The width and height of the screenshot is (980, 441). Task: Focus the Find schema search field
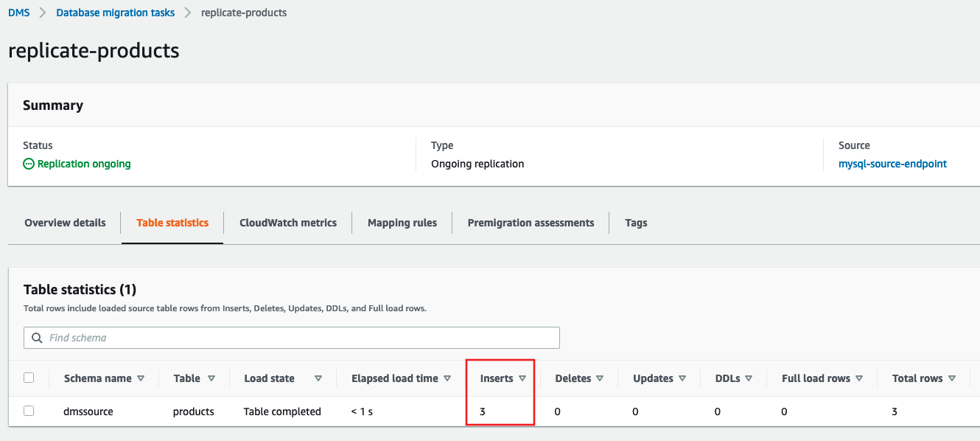[295, 338]
